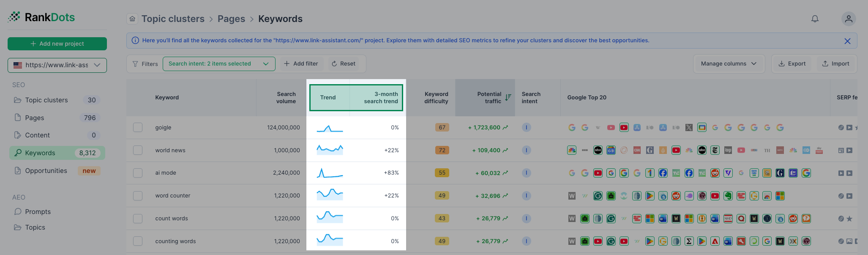Tick the ai mode row checkbox
The image size is (868, 255).
click(x=138, y=173)
